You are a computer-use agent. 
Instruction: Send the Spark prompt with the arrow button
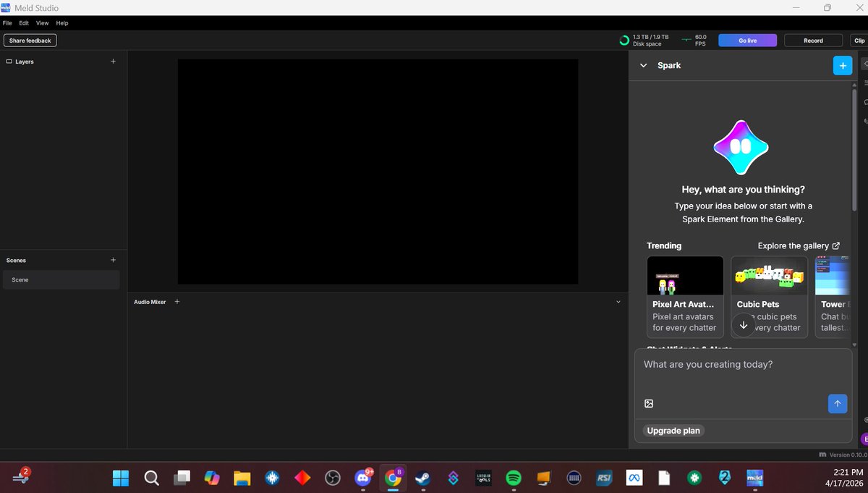pos(837,404)
